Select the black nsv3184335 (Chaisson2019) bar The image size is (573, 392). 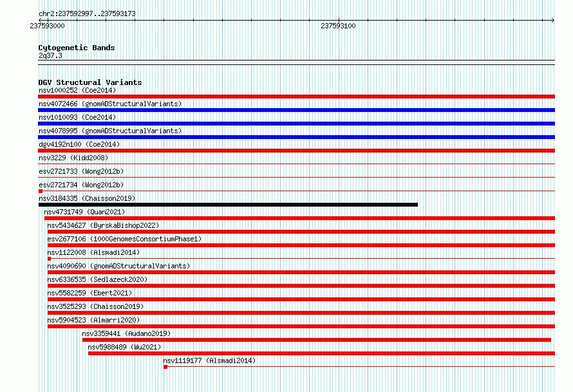point(228,205)
